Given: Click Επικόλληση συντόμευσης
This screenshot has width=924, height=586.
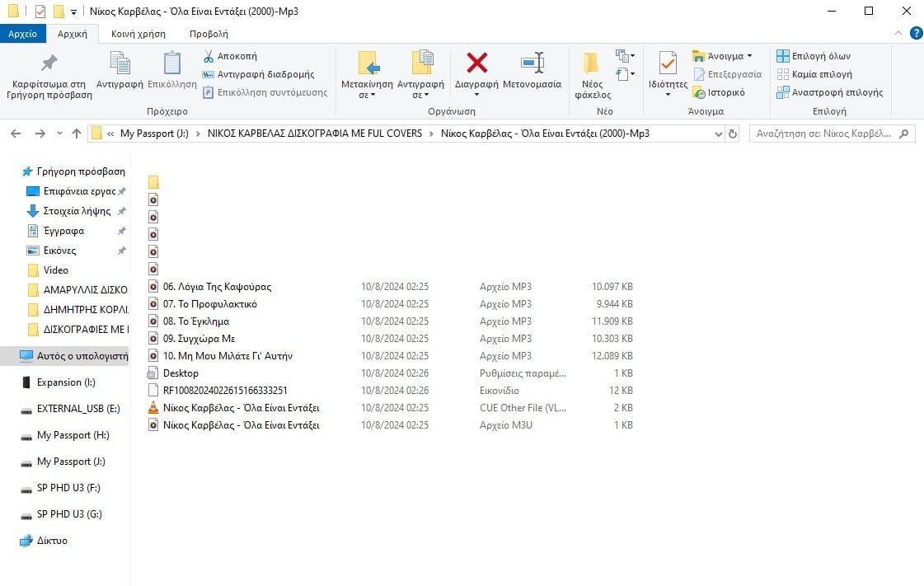Looking at the screenshot, I should (265, 92).
